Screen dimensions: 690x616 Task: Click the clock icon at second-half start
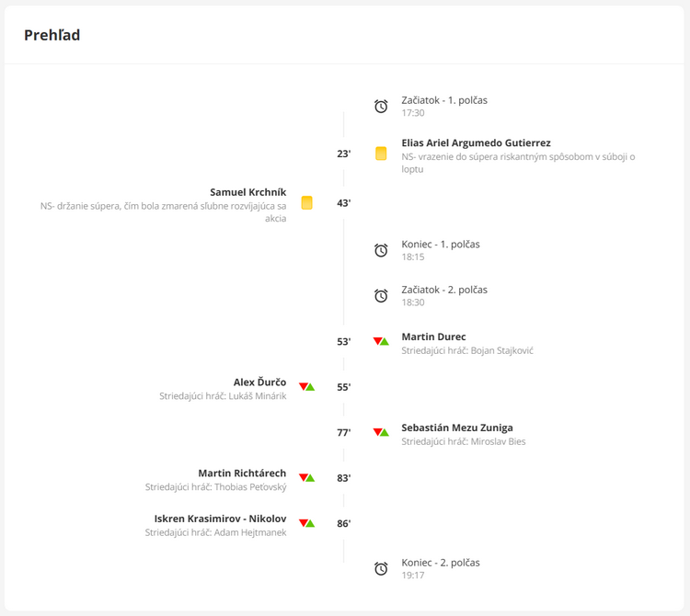click(381, 296)
